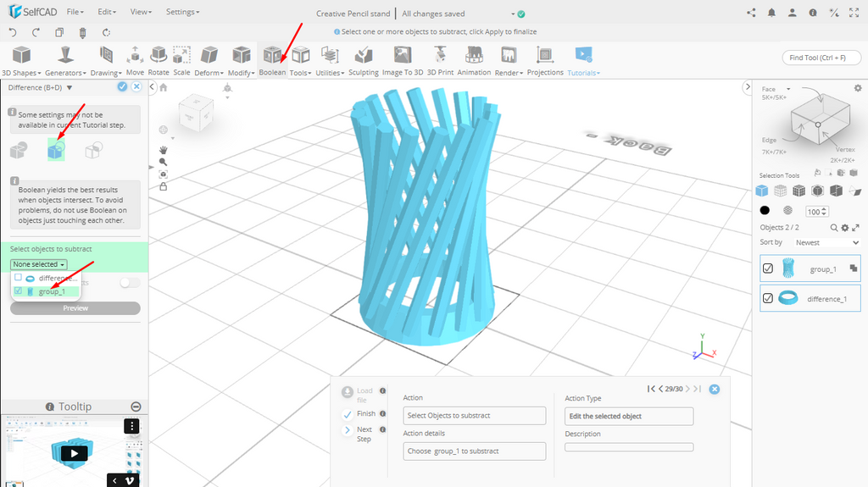
Task: Open Sort by Newest dropdown
Action: click(827, 242)
